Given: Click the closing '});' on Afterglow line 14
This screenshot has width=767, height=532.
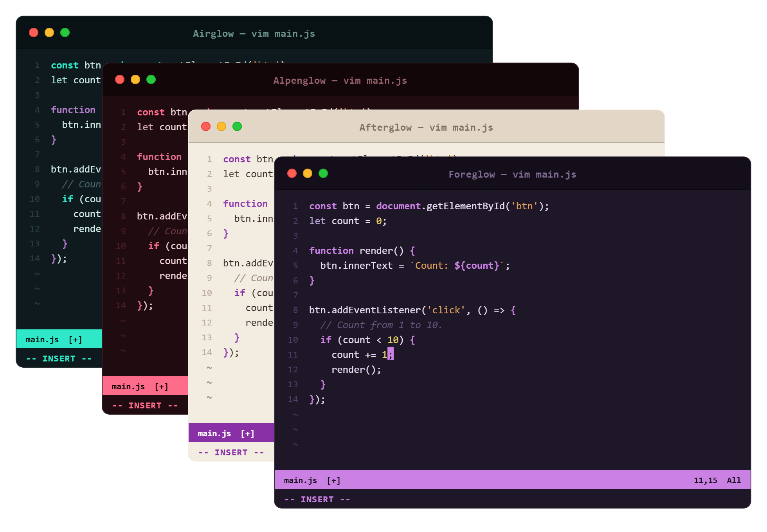Looking at the screenshot, I should pyautogui.click(x=231, y=352).
